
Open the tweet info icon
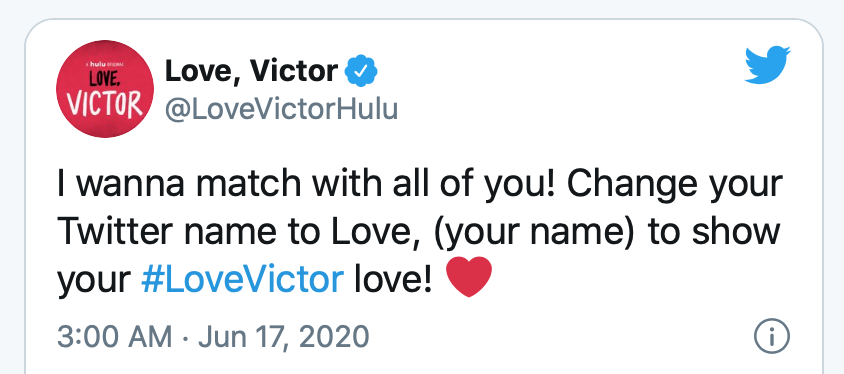[771, 336]
